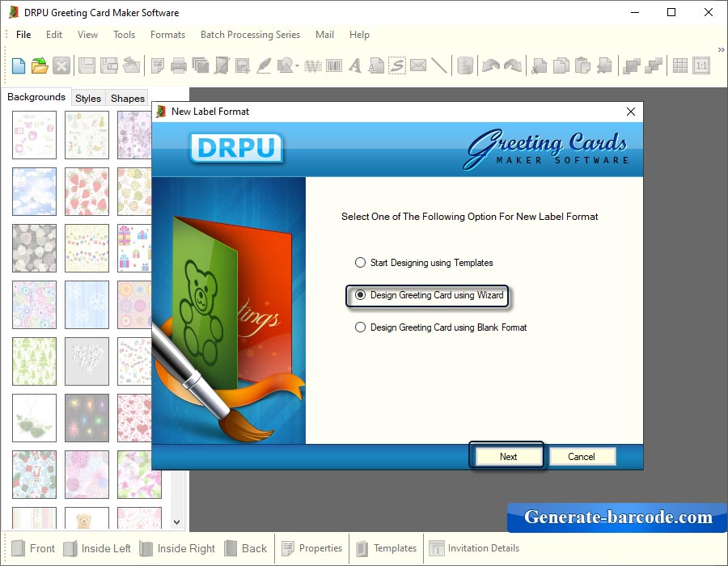This screenshot has height=566, width=728.
Task: Click the Back page button
Action: (x=246, y=548)
